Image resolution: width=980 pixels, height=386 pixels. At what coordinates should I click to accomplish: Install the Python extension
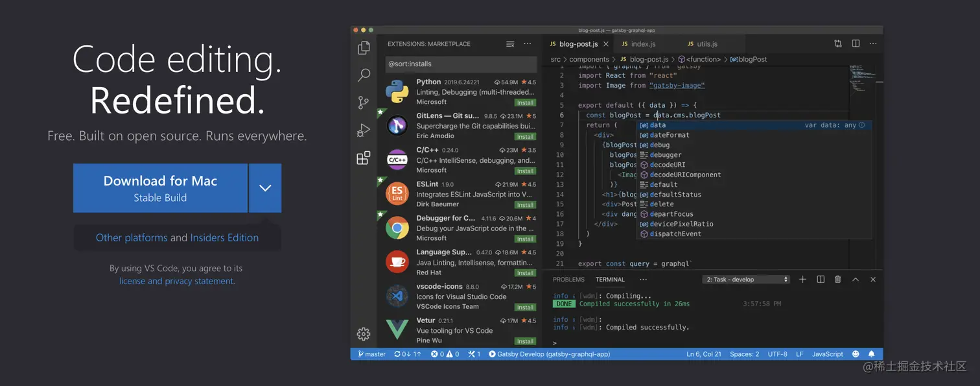(525, 103)
